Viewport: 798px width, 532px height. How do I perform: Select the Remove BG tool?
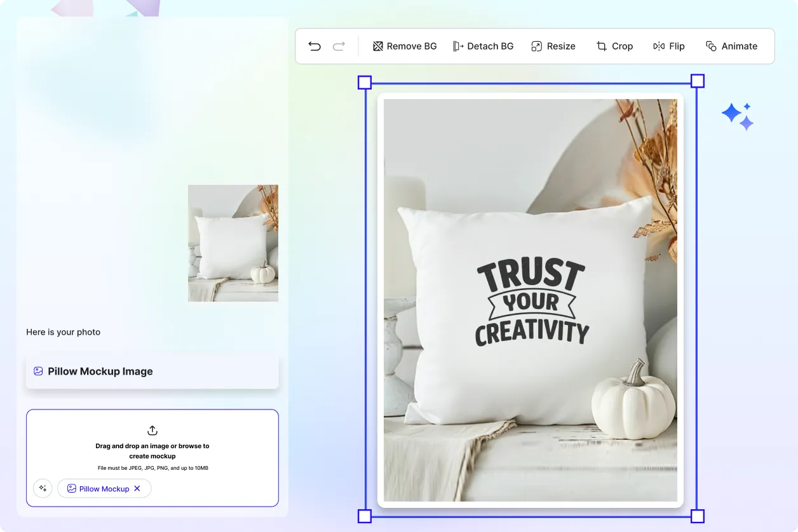coord(404,46)
